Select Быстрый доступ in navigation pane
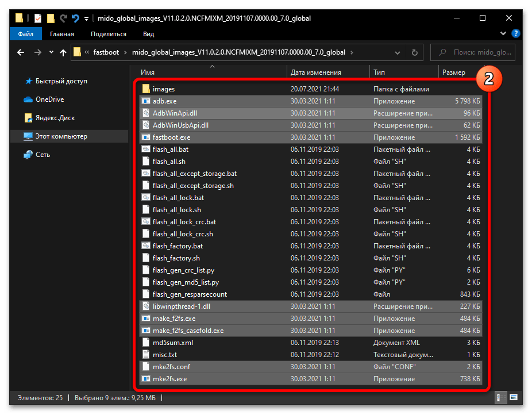 (61, 81)
